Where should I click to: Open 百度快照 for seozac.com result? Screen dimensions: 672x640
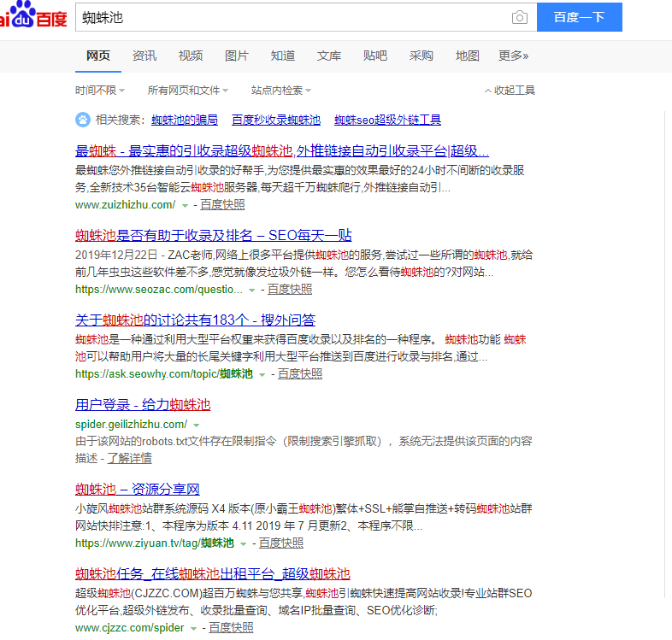tap(290, 290)
